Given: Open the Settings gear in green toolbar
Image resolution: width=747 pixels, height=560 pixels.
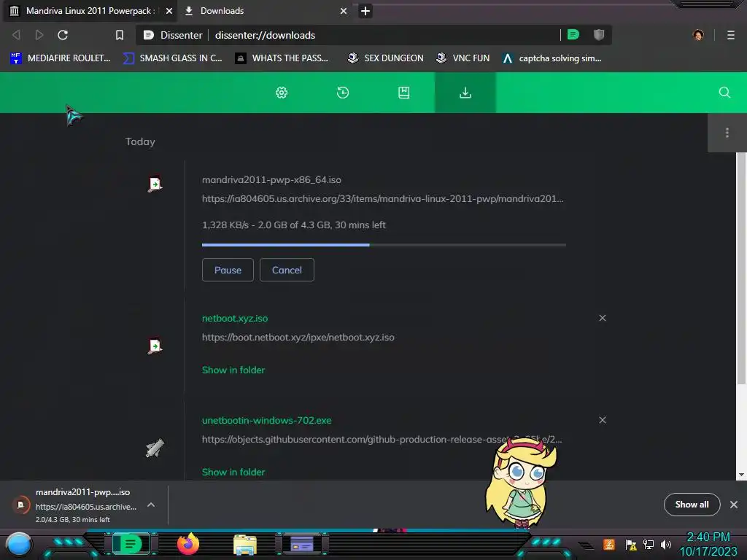Looking at the screenshot, I should (282, 93).
